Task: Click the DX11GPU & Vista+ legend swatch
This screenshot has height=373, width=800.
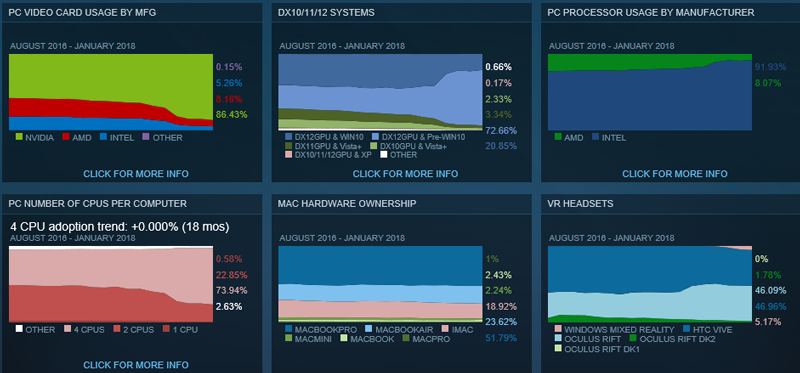Action: pyautogui.click(x=289, y=146)
